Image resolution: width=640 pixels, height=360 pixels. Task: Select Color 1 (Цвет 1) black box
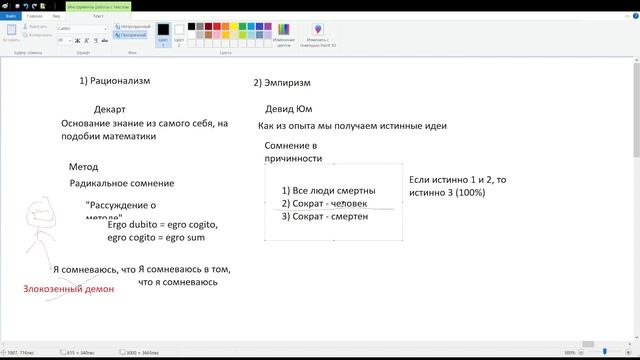click(163, 35)
